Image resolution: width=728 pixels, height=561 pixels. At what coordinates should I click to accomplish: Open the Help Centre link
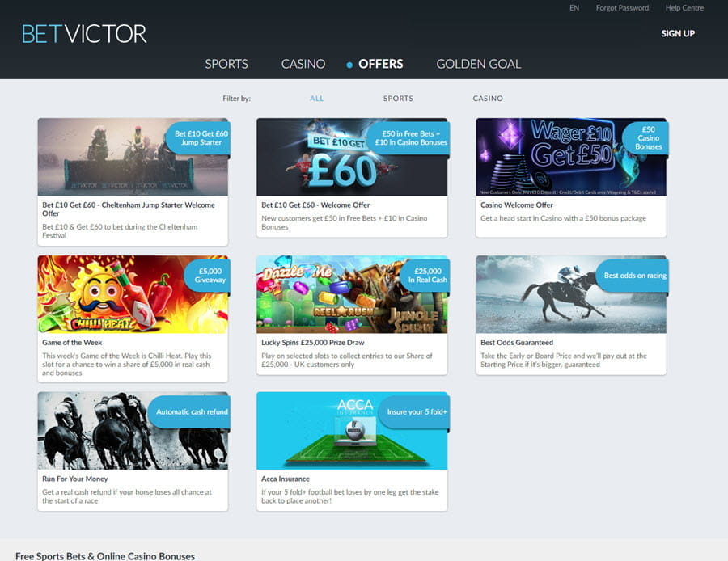[x=684, y=8]
